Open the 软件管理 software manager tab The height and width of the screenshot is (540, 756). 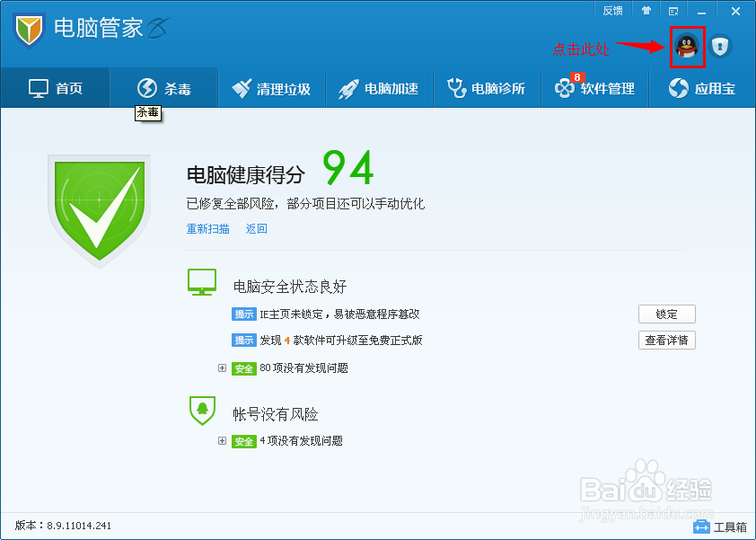pos(595,88)
